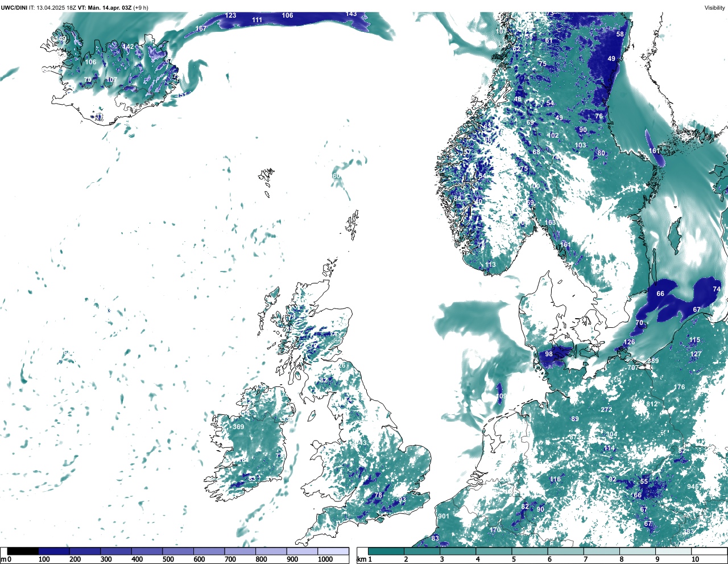Click the 'km 1' label on kilometer legend
Image resolution: width=728 pixels, height=564 pixels.
(x=365, y=559)
